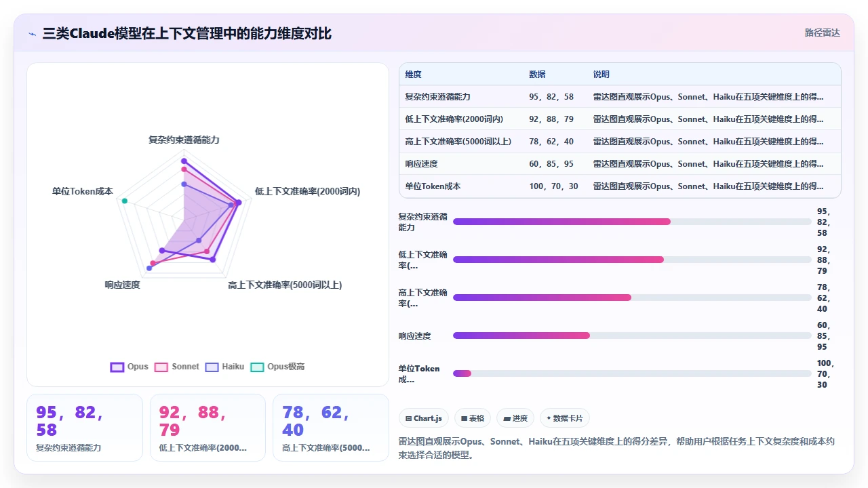Open the 78，62，40 data card
The width and height of the screenshot is (868, 488).
point(330,428)
